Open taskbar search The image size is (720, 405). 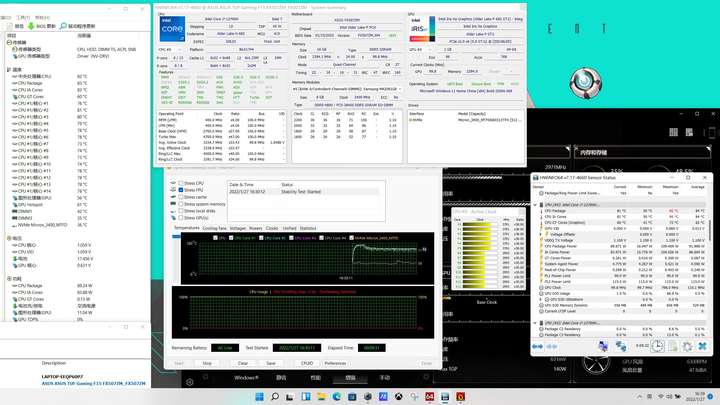click(275, 397)
